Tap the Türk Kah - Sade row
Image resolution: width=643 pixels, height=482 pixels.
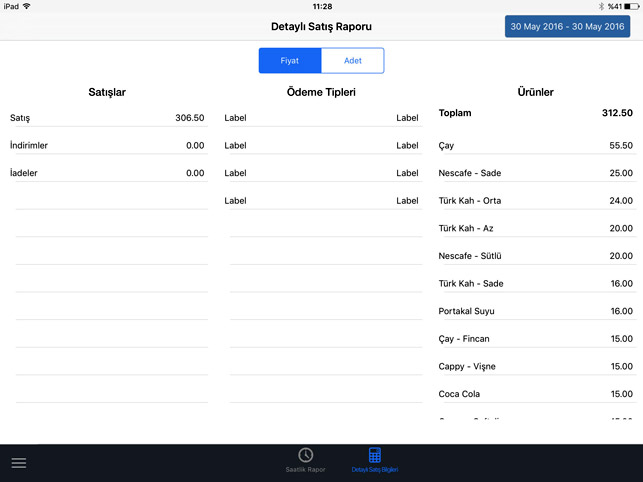535,284
